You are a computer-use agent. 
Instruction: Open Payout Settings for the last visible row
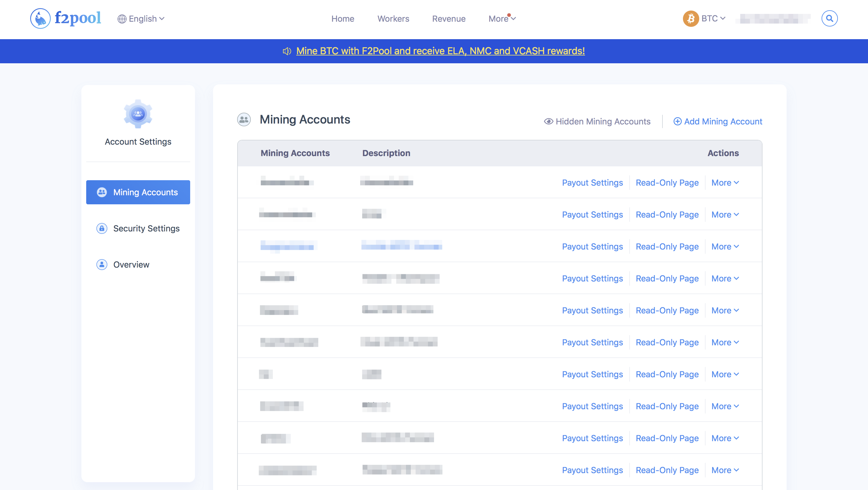pyautogui.click(x=592, y=470)
